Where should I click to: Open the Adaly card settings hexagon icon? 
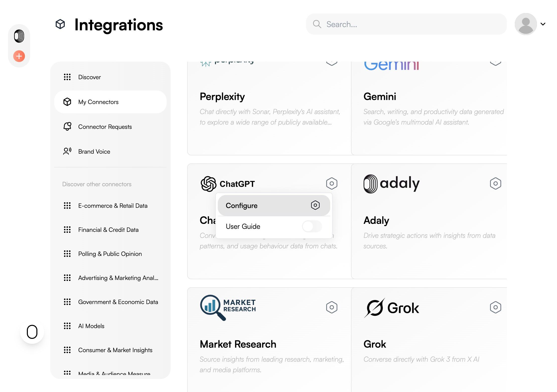(x=495, y=183)
